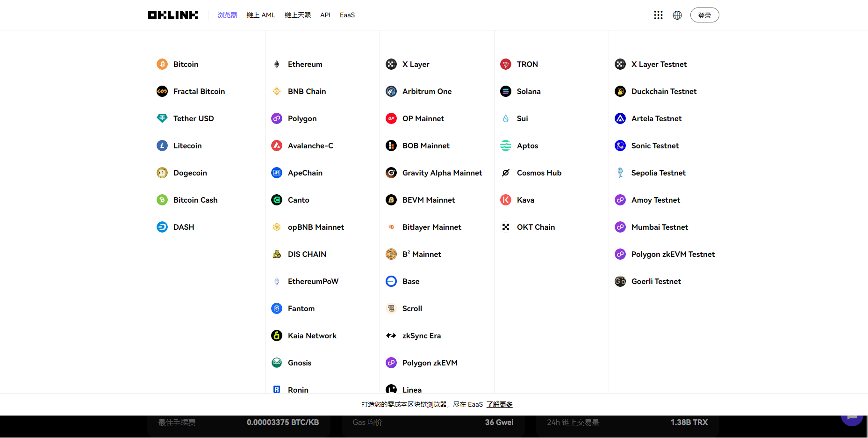Choose Polygon zkEVM Testnet
Image resolution: width=868 pixels, height=438 pixels.
point(673,254)
